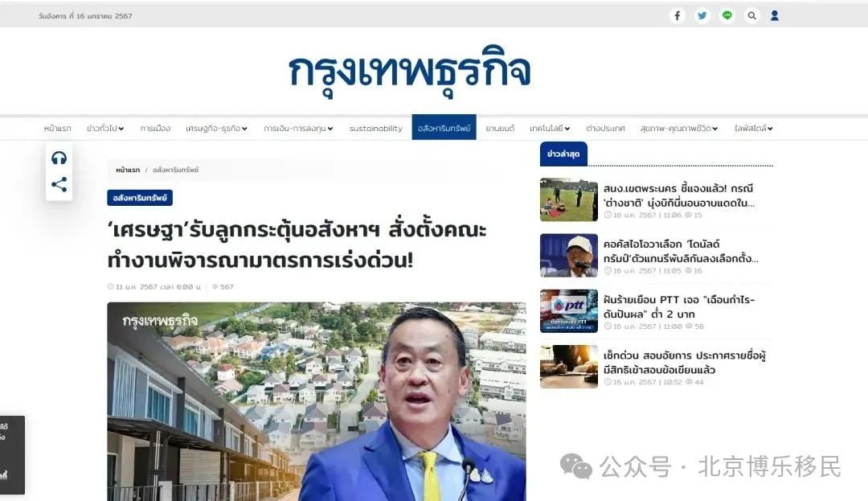Open the search magnifier icon
Viewport: 868px width, 501px height.
pyautogui.click(x=751, y=15)
